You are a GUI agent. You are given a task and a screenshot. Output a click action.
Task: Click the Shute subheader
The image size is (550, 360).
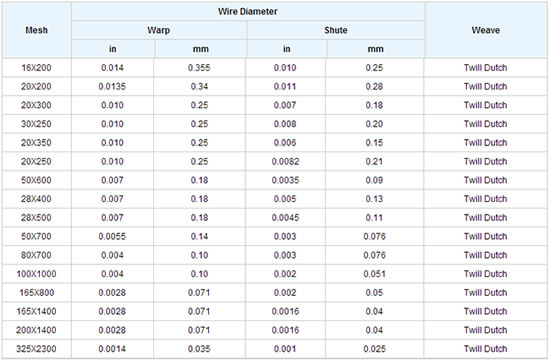(x=336, y=30)
